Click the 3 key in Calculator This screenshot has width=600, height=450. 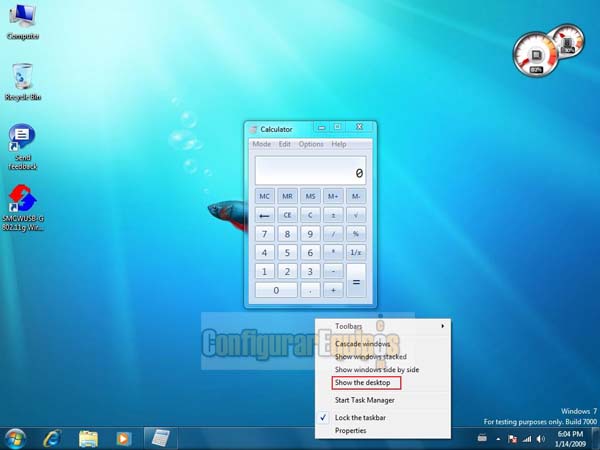[310, 271]
